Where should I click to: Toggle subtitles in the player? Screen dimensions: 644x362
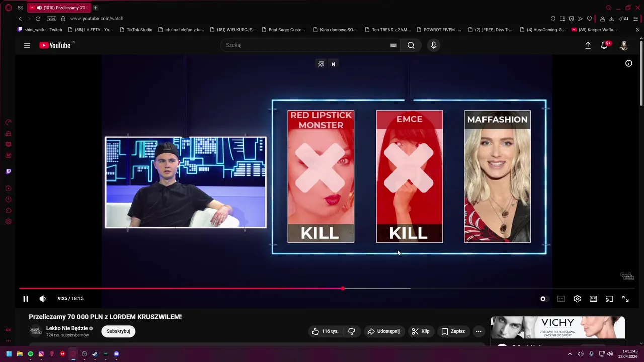click(561, 299)
